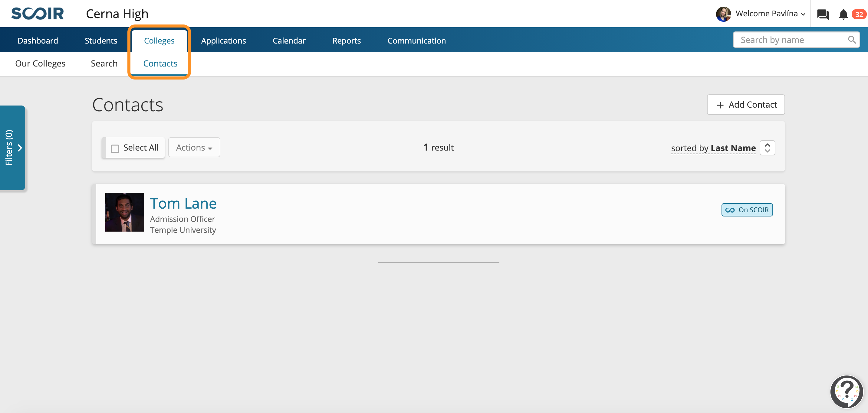
Task: Open the Reports tab
Action: click(347, 41)
